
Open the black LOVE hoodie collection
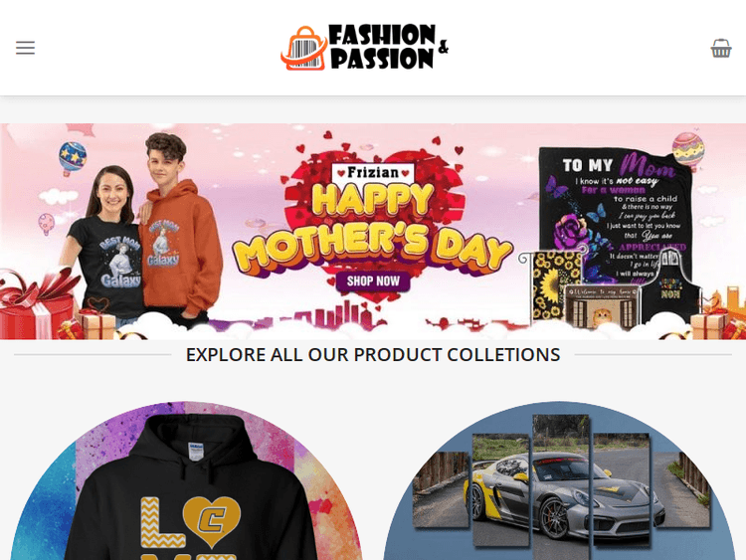tap(187, 480)
